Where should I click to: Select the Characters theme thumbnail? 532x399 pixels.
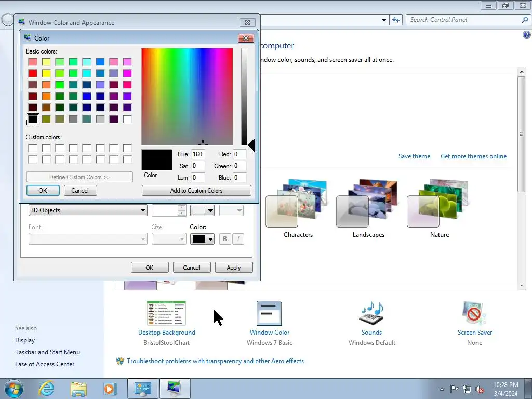[297, 203]
